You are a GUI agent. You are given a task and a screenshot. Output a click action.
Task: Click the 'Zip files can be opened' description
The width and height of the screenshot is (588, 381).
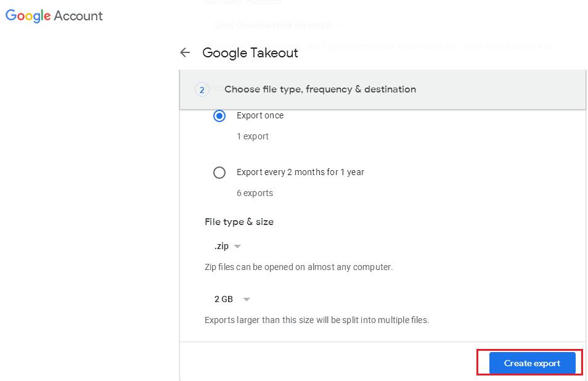click(x=298, y=267)
